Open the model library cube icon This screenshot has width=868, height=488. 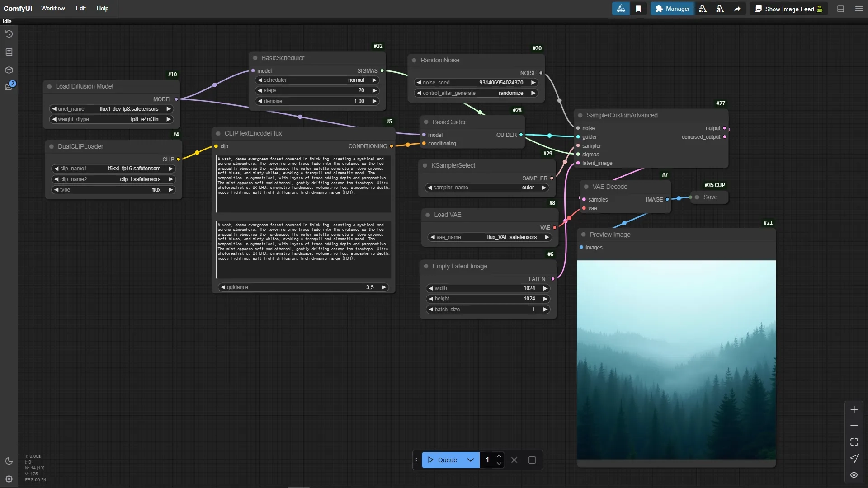(9, 70)
